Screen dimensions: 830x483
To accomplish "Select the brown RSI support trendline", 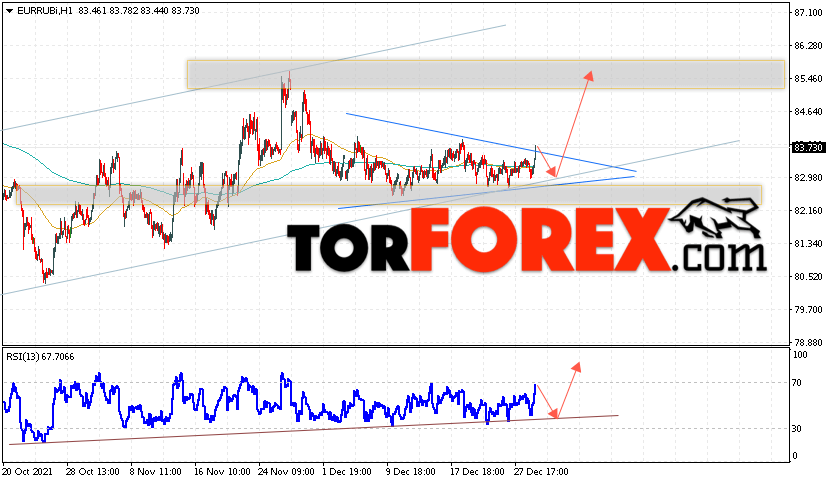I will 313,430.
